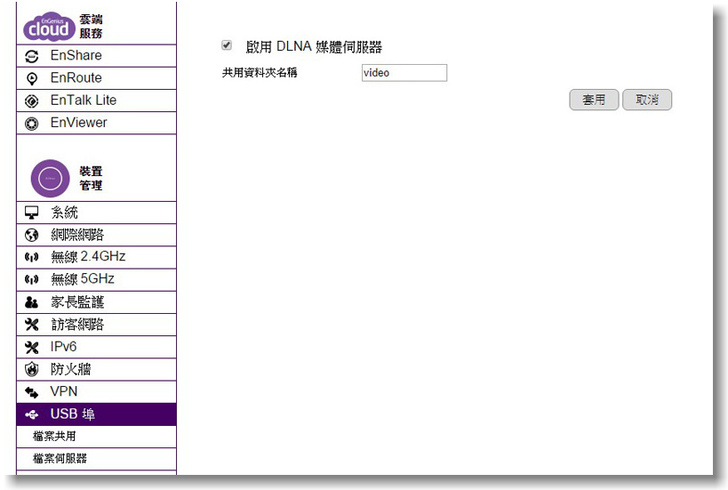The image size is (728, 490).
Task: Open the EnViewer menu item
Action: click(x=97, y=123)
